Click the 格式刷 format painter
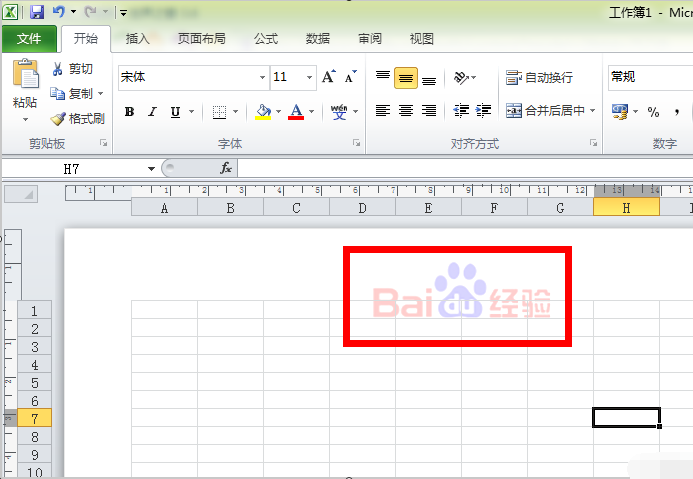Image resolution: width=693 pixels, height=479 pixels. pyautogui.click(x=78, y=118)
